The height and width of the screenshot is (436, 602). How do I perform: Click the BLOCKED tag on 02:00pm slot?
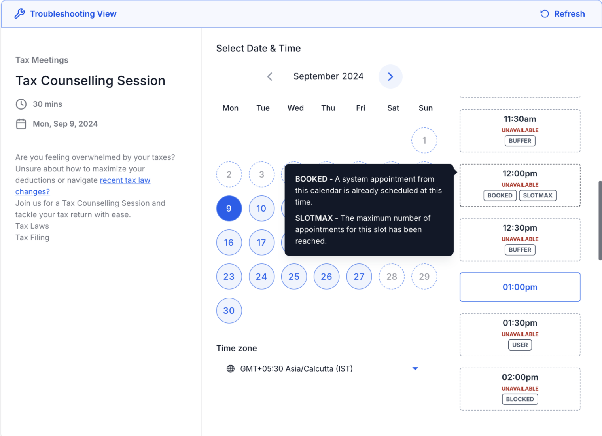[x=520, y=399]
